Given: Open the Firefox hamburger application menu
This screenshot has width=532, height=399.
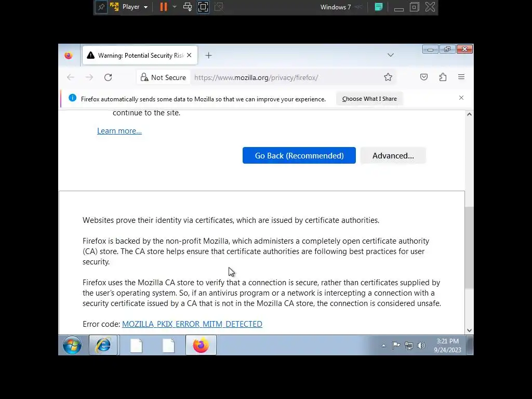Looking at the screenshot, I should click(x=461, y=77).
